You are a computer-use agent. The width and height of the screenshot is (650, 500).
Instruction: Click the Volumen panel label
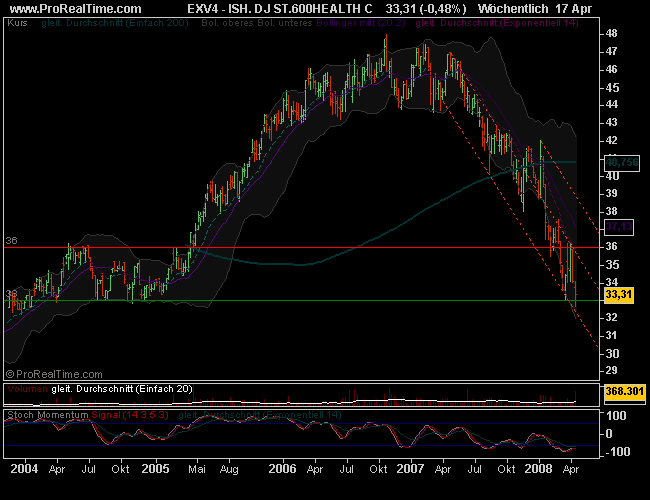(x=26, y=388)
